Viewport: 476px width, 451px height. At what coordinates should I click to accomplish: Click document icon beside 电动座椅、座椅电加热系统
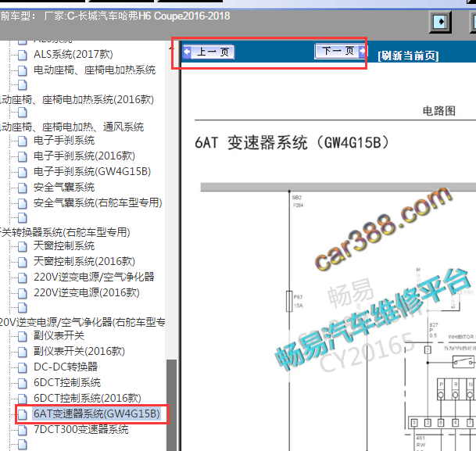pos(22,70)
